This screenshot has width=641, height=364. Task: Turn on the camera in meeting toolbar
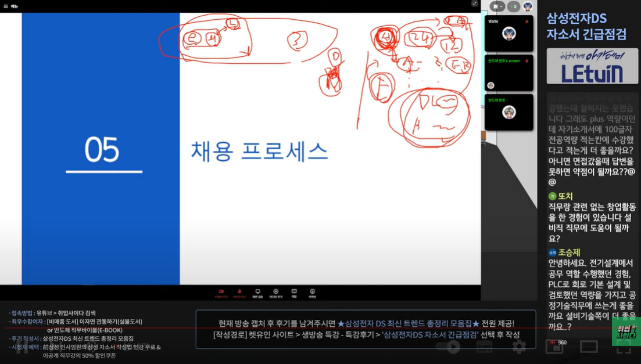point(221,293)
